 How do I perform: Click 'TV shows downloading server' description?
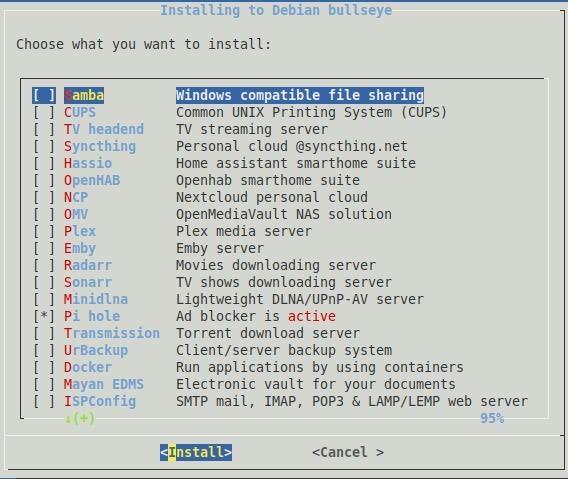pos(284,283)
